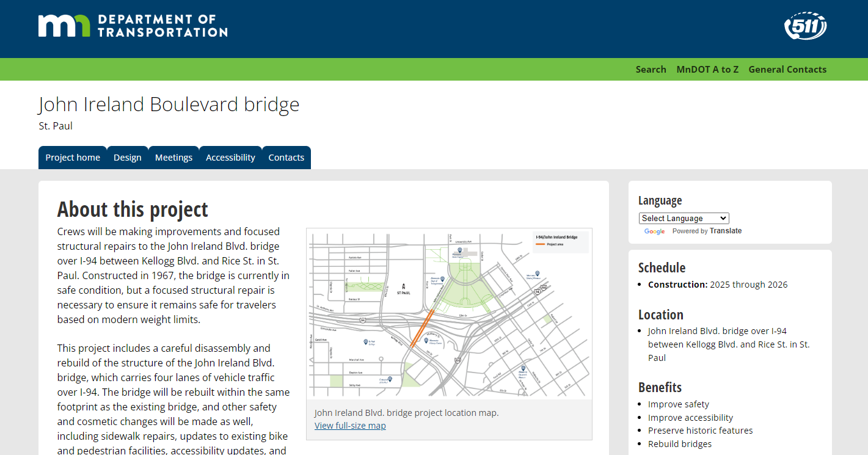Image resolution: width=868 pixels, height=455 pixels.
Task: Click the State Capitol pin on the map
Action: click(460, 250)
